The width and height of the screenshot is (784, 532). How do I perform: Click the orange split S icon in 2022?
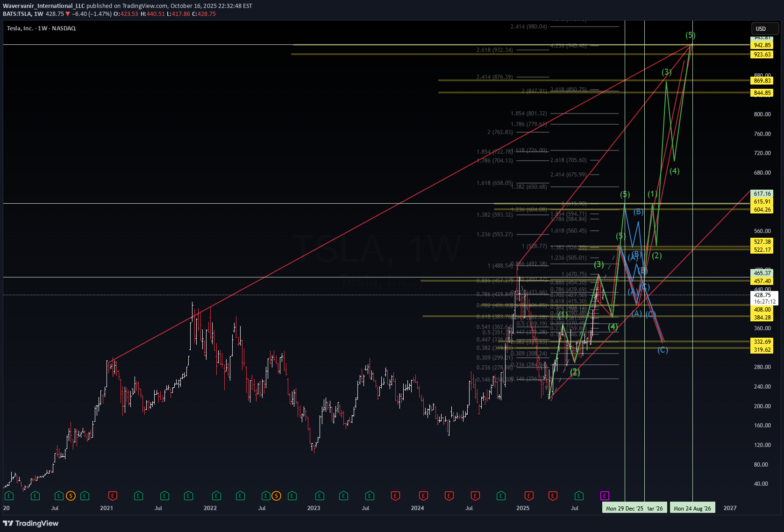tap(276, 496)
